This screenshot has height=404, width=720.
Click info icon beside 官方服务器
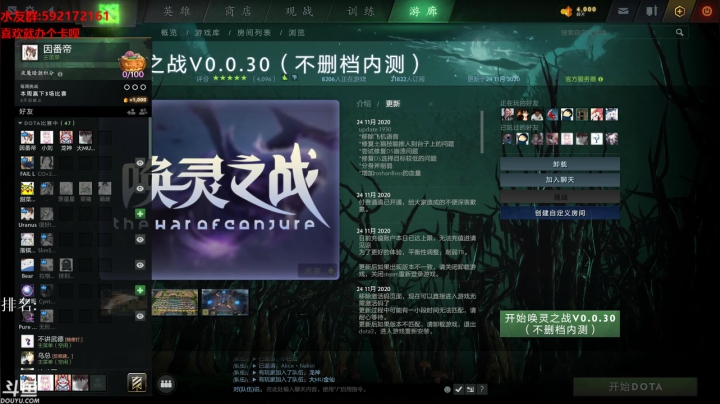click(x=601, y=79)
